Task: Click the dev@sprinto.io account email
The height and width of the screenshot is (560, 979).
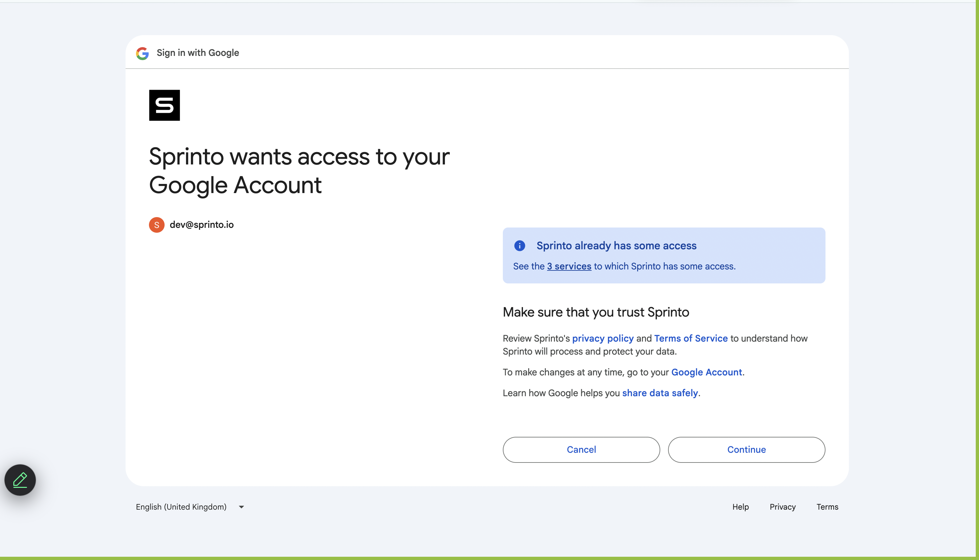Action: pyautogui.click(x=202, y=225)
